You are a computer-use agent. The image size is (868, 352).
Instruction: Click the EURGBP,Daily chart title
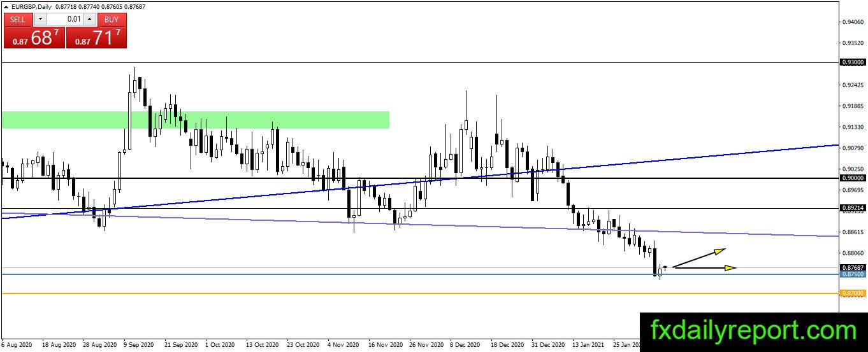33,6
